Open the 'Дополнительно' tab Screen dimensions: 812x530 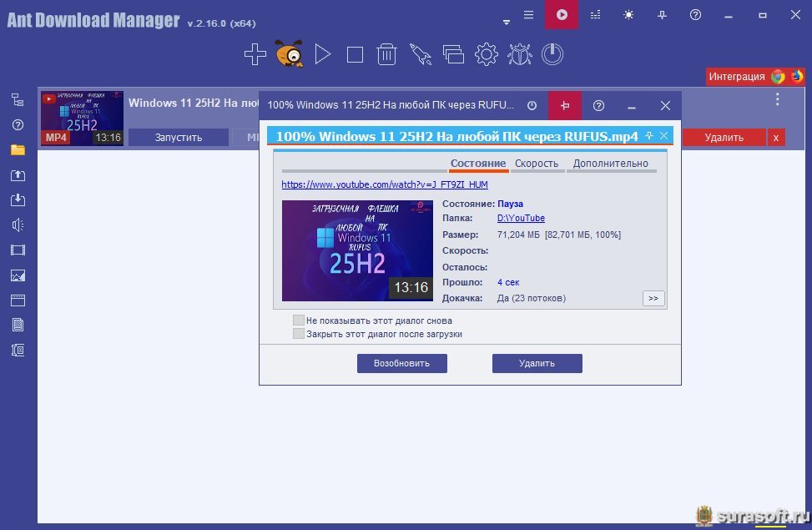click(610, 164)
